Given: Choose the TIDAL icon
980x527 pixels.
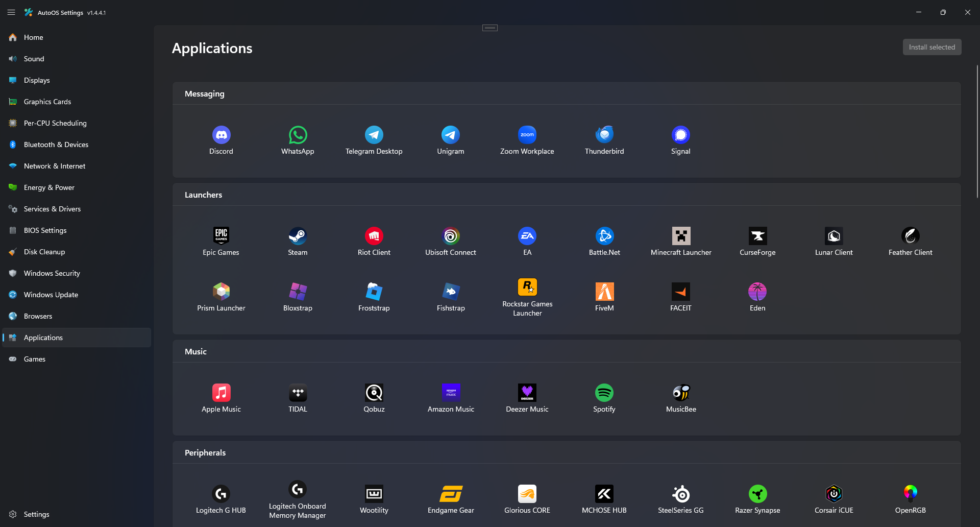Looking at the screenshot, I should (x=298, y=393).
